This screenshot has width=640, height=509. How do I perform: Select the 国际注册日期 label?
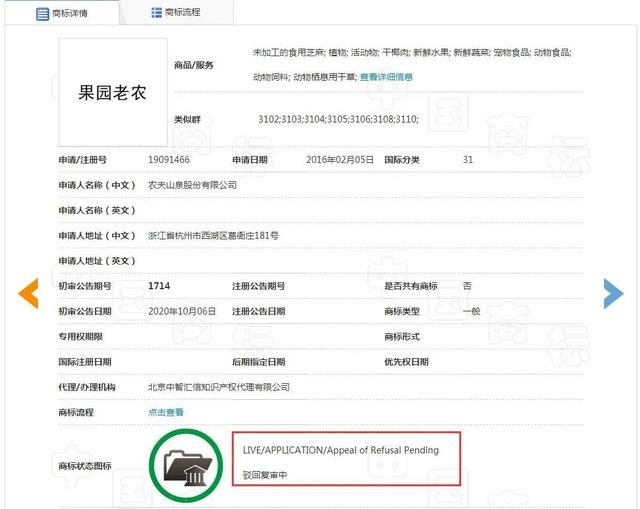[x=85, y=362]
